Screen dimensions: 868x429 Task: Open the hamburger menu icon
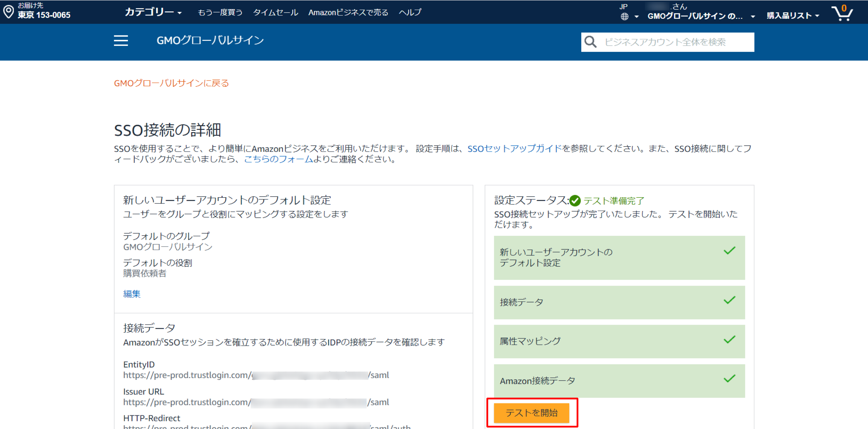click(x=121, y=40)
